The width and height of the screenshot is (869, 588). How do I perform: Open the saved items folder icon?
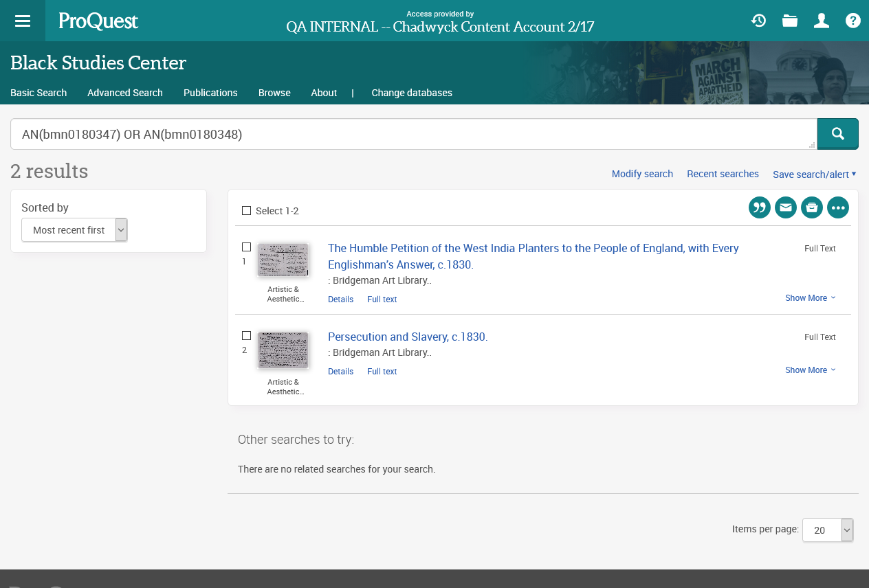(790, 21)
